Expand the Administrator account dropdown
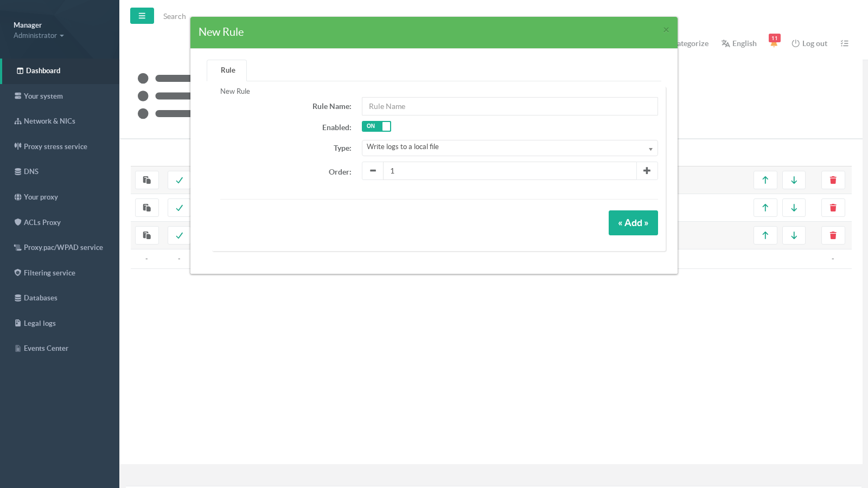The width and height of the screenshot is (868, 488). point(39,36)
